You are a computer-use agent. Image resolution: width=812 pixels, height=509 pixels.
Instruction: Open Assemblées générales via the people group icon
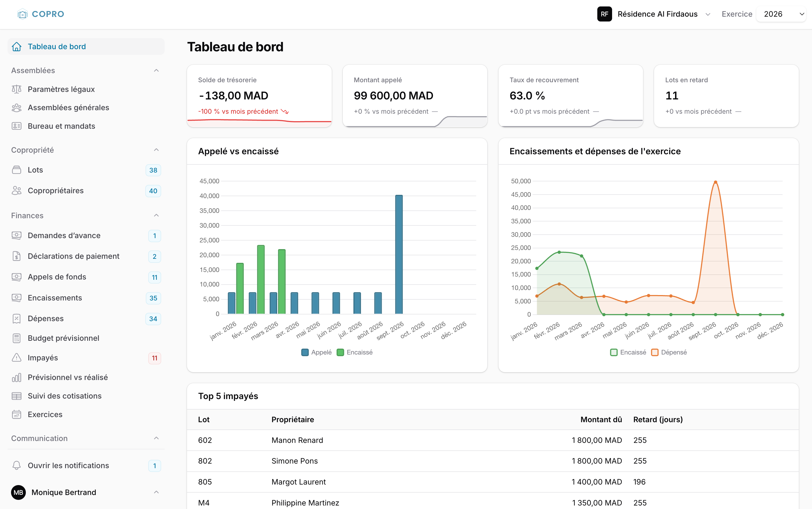(16, 108)
